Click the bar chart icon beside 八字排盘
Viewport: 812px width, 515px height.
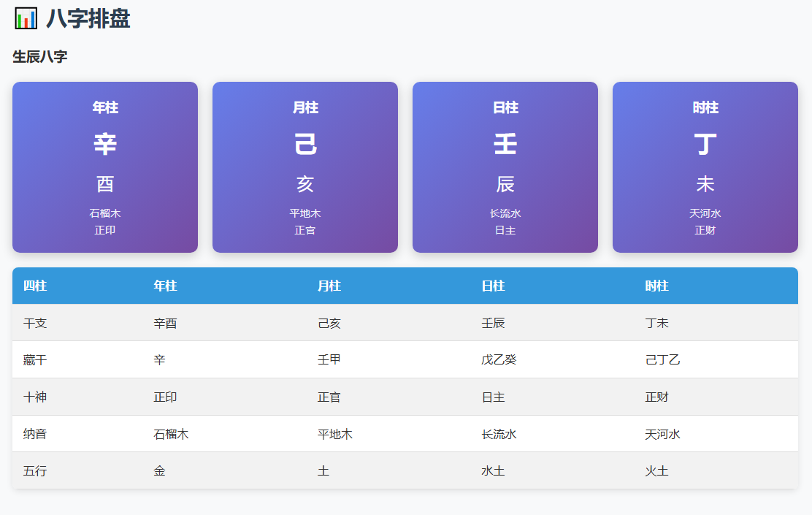tap(26, 18)
